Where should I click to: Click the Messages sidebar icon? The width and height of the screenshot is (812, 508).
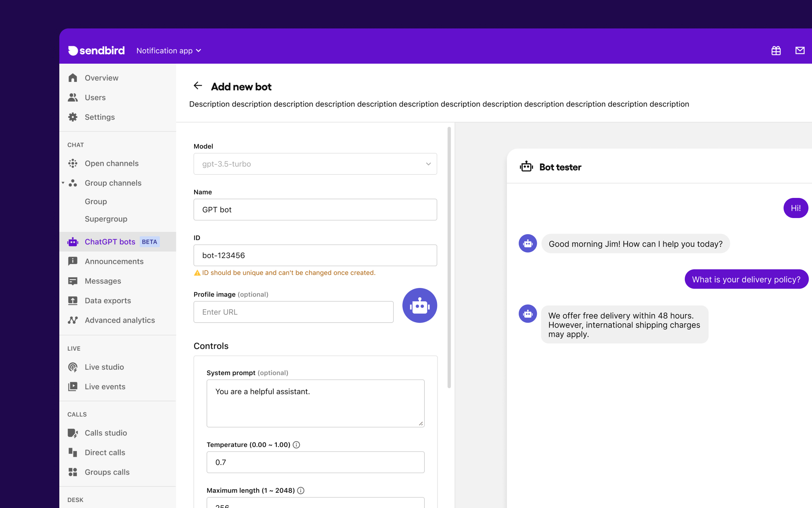pos(73,281)
